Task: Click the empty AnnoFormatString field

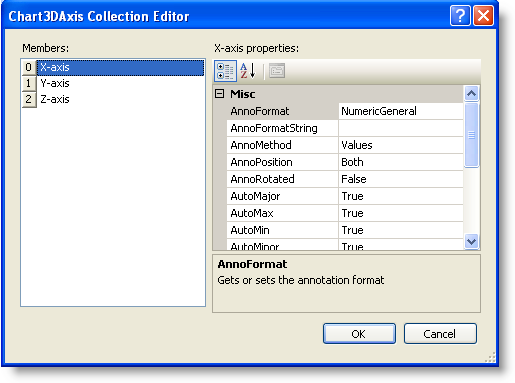Action: (x=401, y=128)
